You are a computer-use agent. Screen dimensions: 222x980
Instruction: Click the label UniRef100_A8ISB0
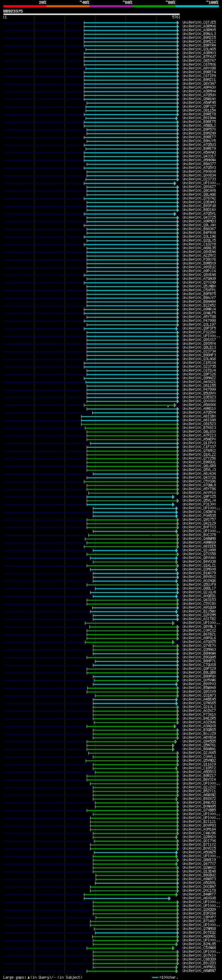coord(199,416)
